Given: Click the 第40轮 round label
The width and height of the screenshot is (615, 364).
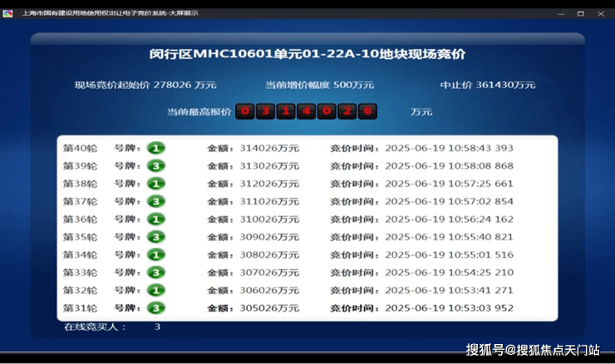Looking at the screenshot, I should pos(80,148).
